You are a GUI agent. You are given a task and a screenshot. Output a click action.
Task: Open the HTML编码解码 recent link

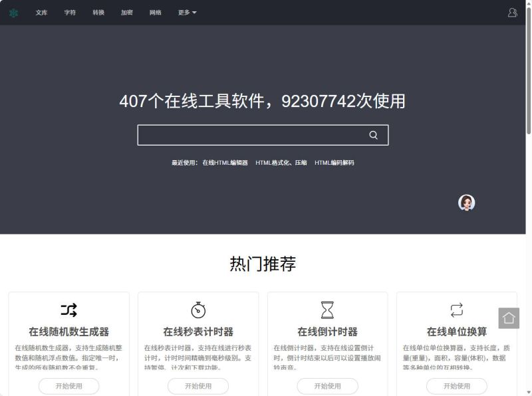[x=334, y=161]
